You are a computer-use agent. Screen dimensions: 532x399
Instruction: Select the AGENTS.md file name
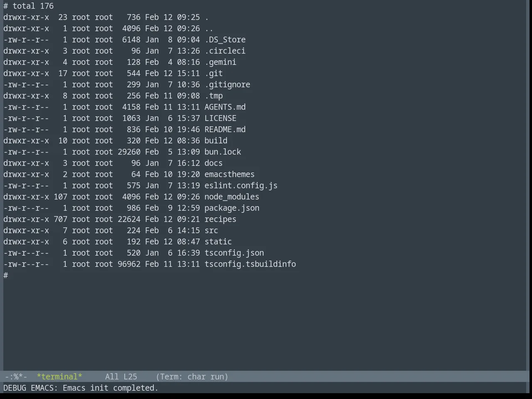pyautogui.click(x=225, y=107)
